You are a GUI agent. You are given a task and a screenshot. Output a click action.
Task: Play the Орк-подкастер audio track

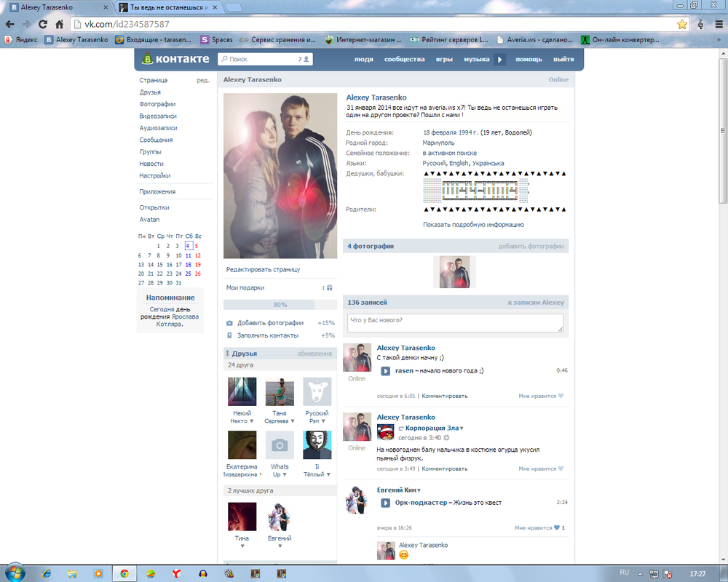[x=385, y=503]
